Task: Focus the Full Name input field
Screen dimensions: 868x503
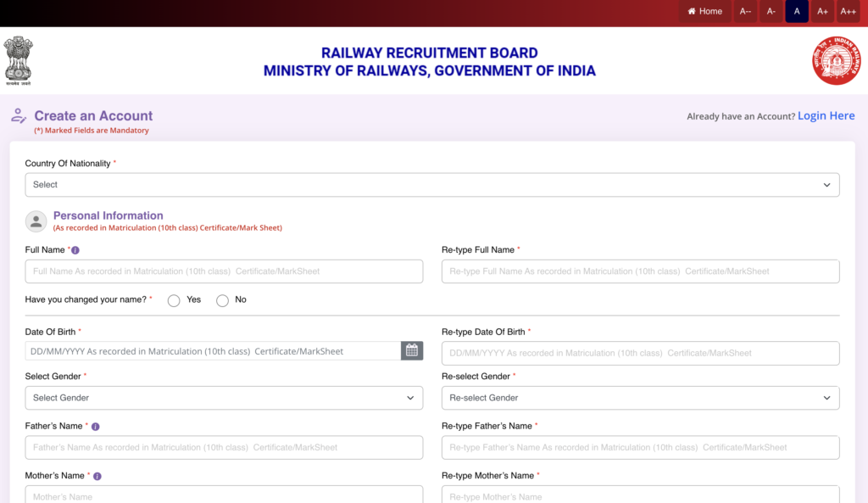Action: tap(224, 271)
